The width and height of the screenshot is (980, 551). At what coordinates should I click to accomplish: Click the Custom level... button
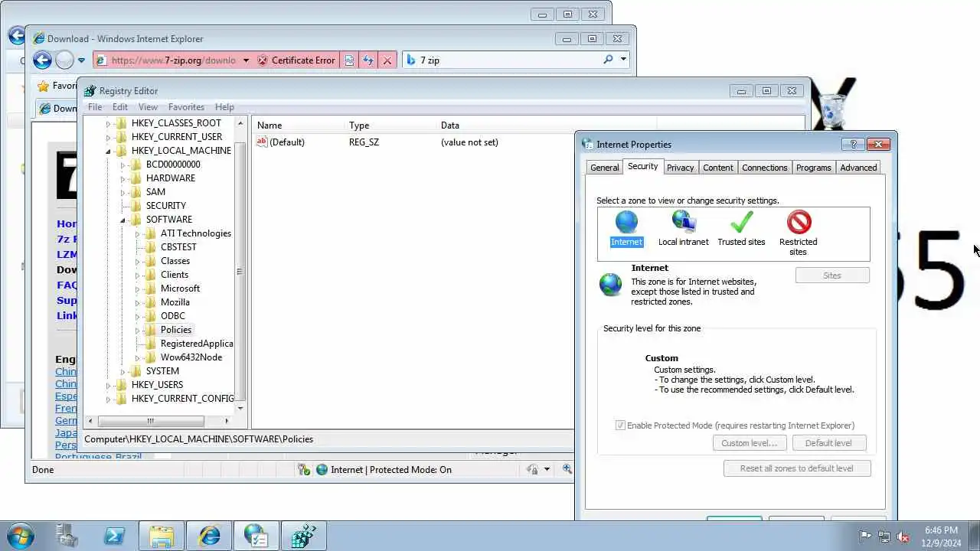749,443
